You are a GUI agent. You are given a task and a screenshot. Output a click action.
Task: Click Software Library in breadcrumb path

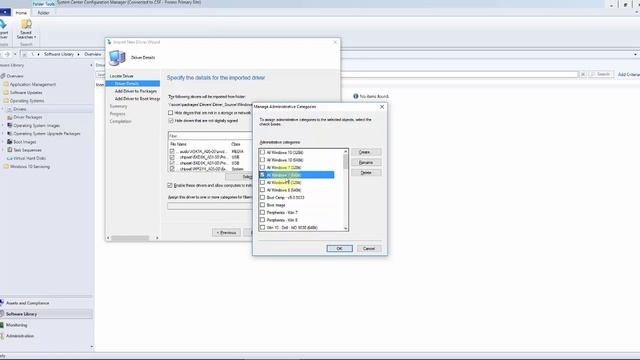pos(59,54)
